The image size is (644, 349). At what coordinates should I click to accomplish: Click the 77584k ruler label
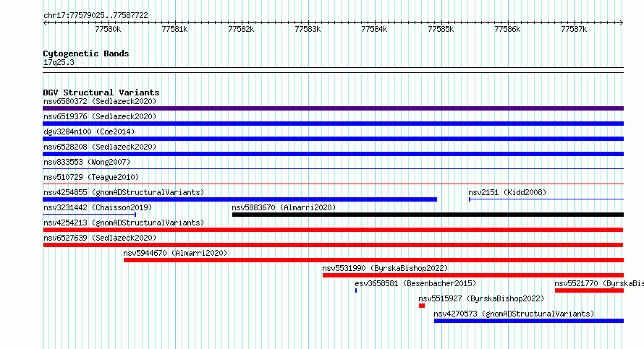[374, 29]
